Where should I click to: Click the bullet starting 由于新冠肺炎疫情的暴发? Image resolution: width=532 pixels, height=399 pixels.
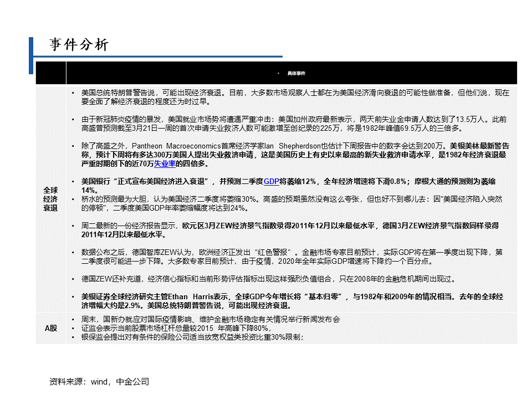tap(294, 124)
